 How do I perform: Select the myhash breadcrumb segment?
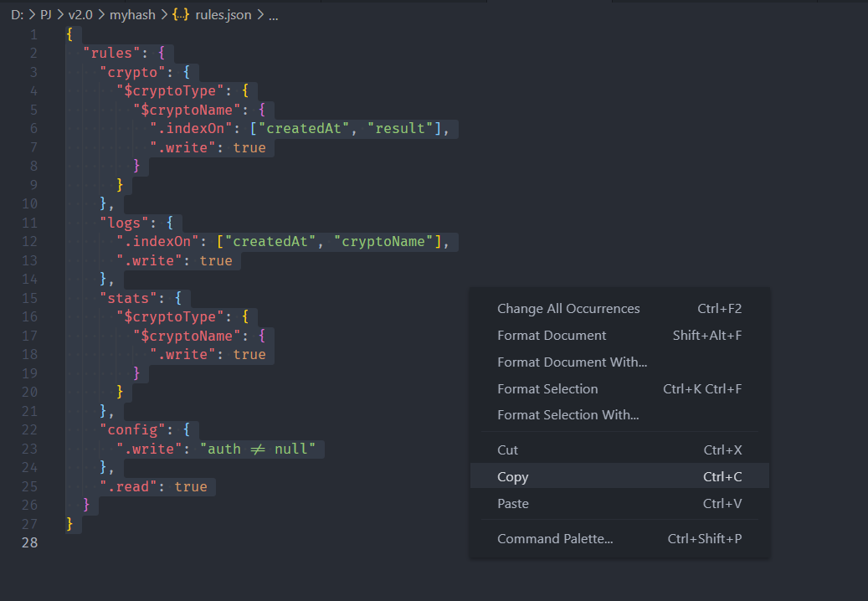(x=132, y=15)
